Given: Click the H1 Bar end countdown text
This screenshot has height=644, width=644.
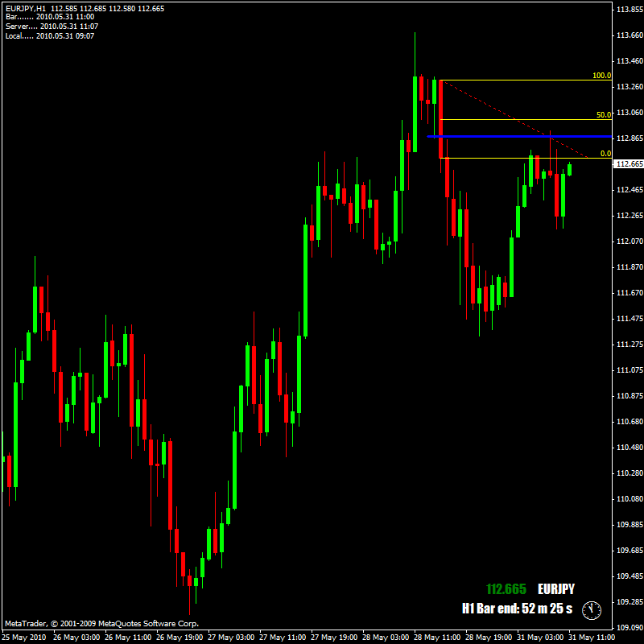Looking at the screenshot, I should 517,609.
